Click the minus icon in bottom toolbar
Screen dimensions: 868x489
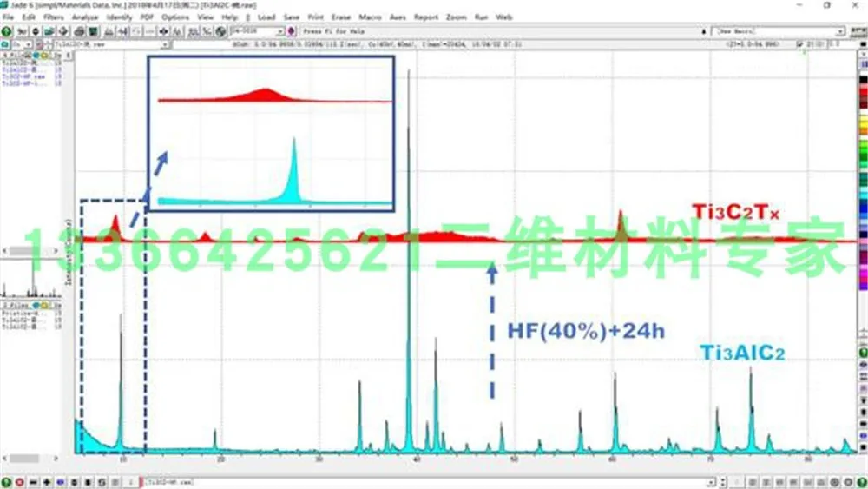tap(33, 482)
